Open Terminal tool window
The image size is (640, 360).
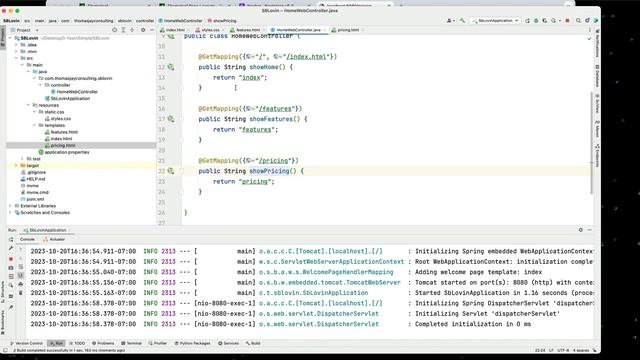pyautogui.click(x=131, y=343)
